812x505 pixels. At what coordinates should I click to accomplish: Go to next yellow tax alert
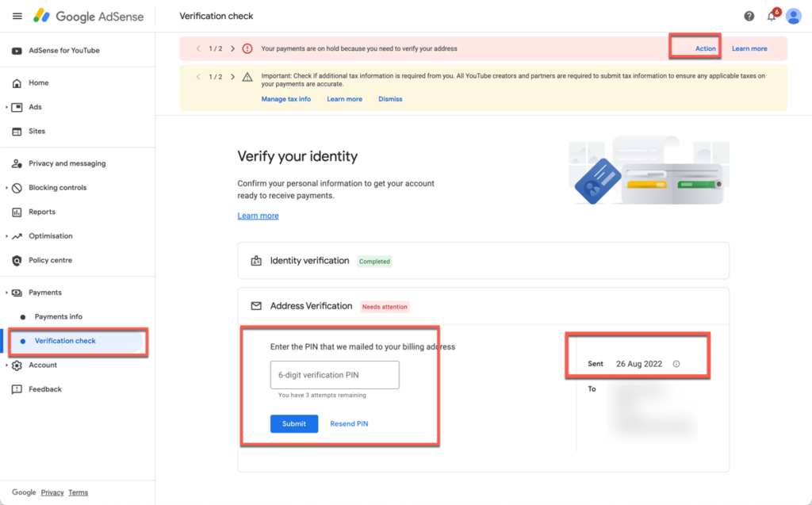pyautogui.click(x=232, y=77)
